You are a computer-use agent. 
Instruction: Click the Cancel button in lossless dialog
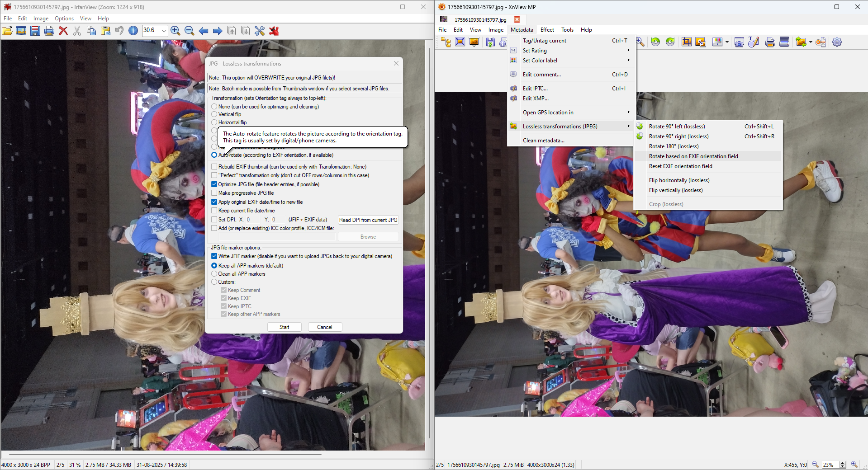325,327
